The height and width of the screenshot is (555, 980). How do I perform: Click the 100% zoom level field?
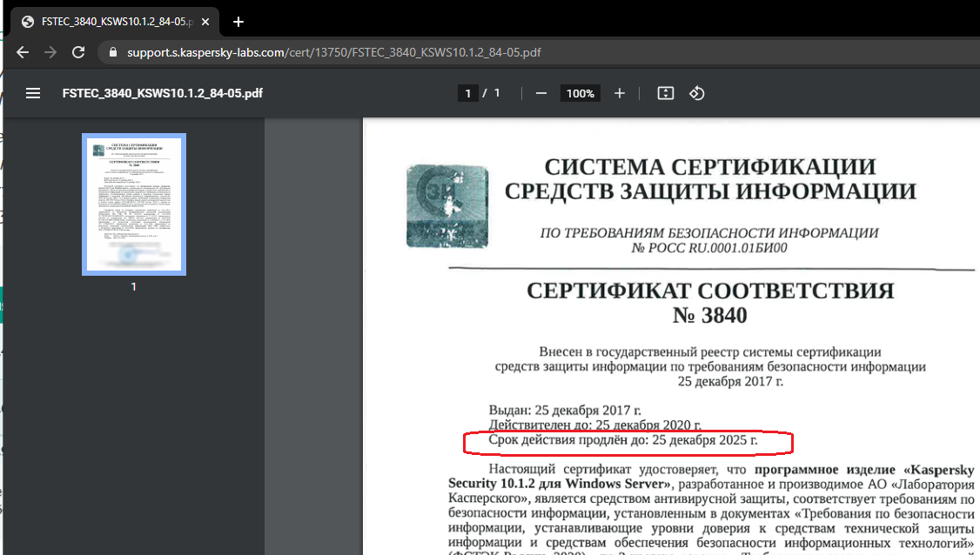[580, 94]
